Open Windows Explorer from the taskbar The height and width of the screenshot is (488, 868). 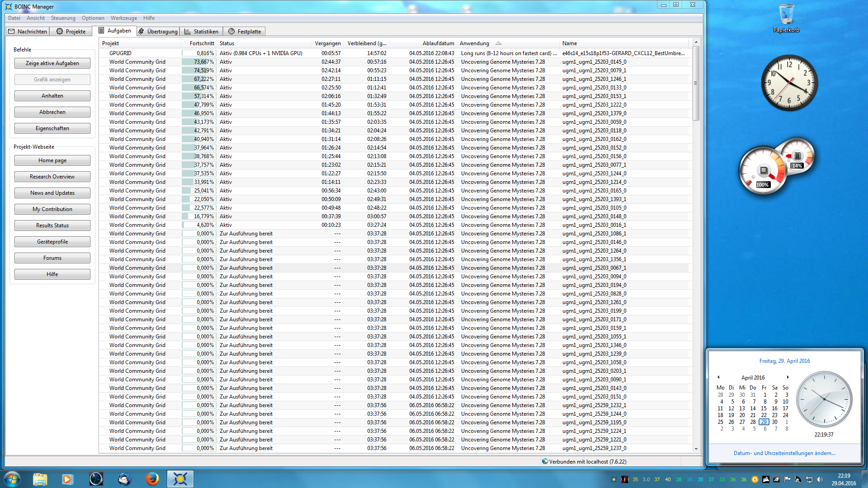40,479
